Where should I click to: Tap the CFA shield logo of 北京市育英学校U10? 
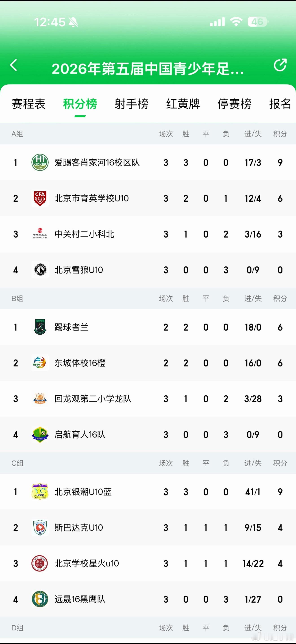tap(40, 198)
